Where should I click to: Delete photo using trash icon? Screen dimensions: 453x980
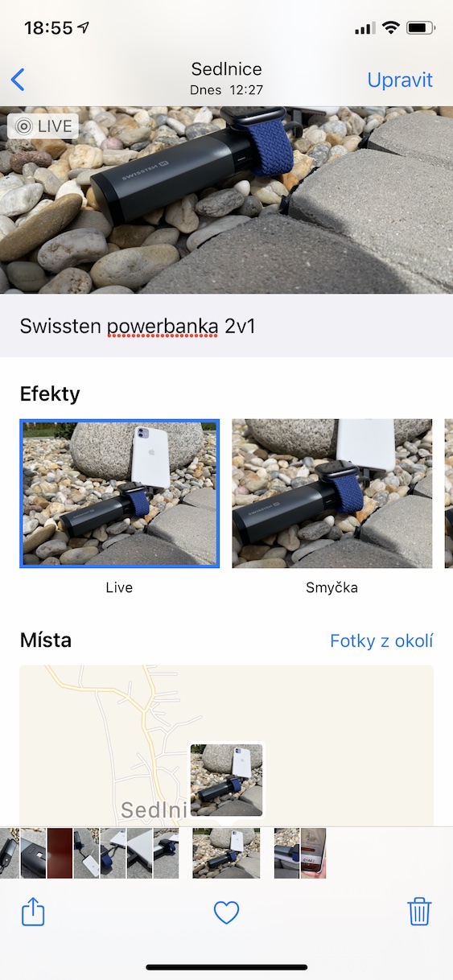[x=419, y=912]
